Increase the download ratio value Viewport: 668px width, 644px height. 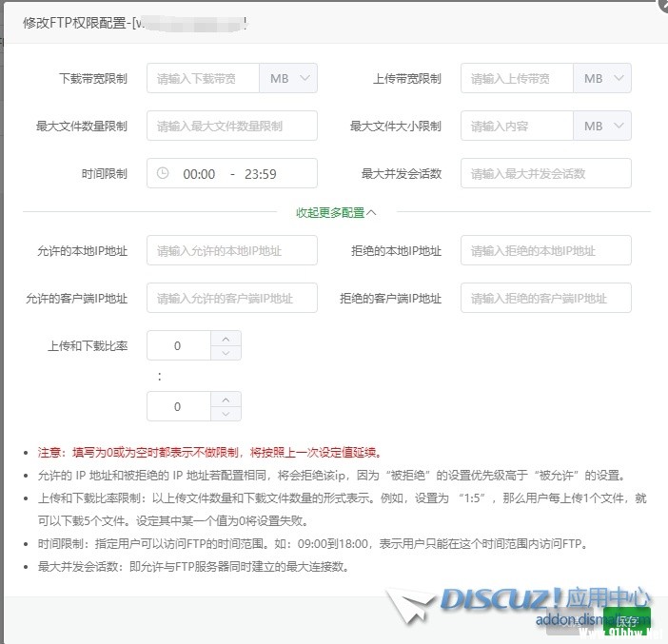pyautogui.click(x=226, y=400)
